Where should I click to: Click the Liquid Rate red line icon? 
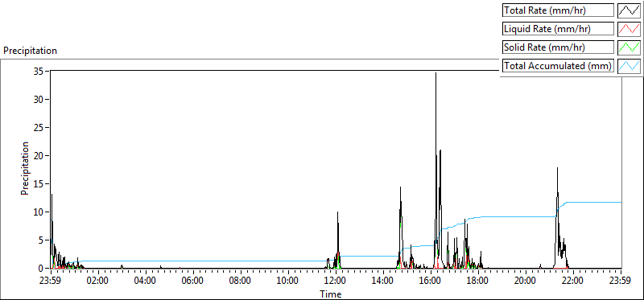pos(629,29)
